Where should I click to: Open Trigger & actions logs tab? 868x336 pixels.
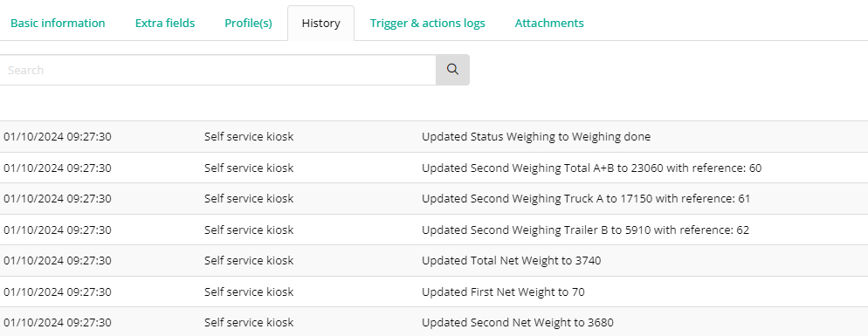[427, 24]
